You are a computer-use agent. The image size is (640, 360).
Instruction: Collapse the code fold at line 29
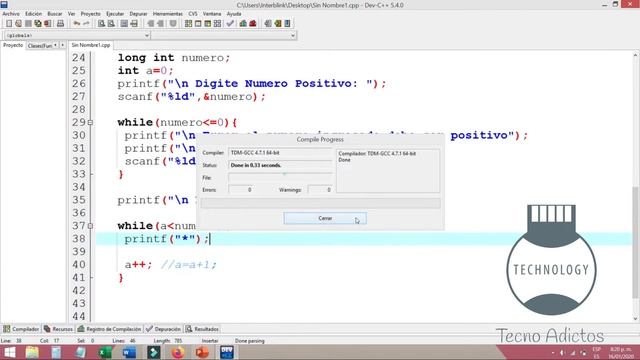coord(90,122)
